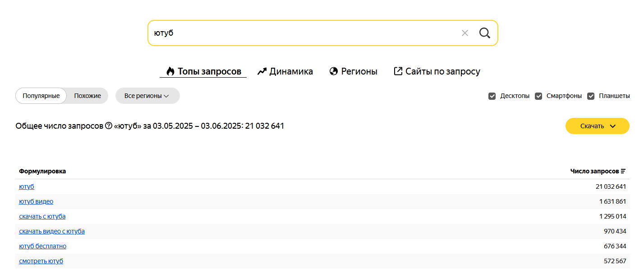
Task: Click the external link icon of Сайты по запросу
Action: tap(398, 71)
